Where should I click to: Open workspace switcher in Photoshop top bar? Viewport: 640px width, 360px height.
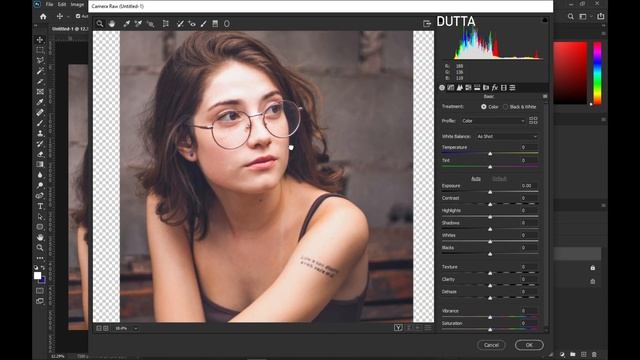583,16
